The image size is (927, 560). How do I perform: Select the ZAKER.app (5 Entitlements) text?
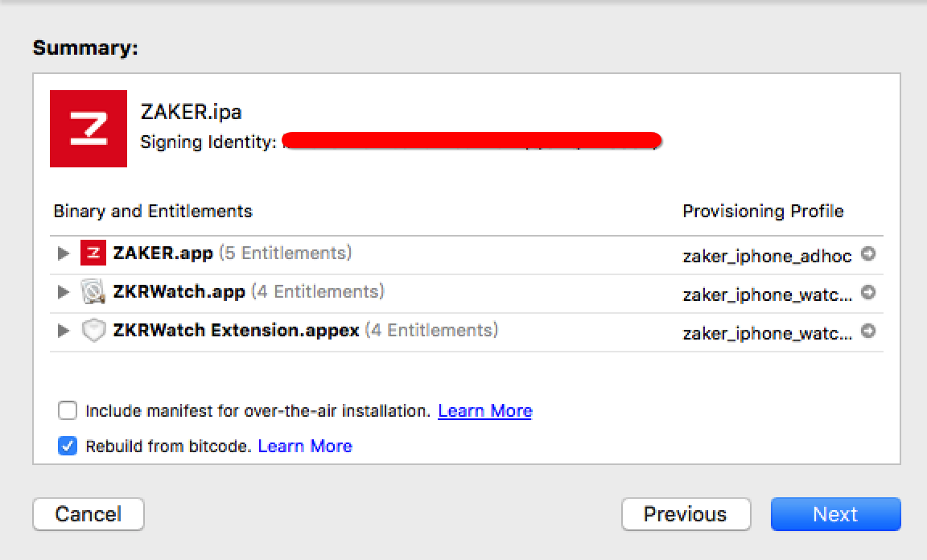pyautogui.click(x=233, y=253)
